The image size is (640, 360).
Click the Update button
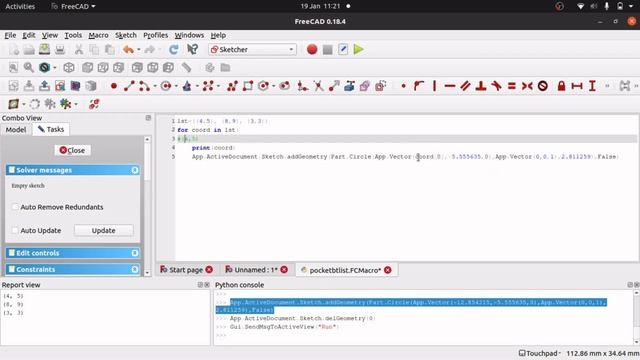(x=104, y=231)
